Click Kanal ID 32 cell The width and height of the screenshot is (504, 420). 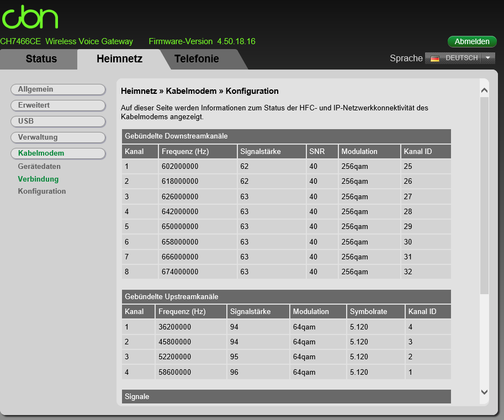pyautogui.click(x=426, y=272)
